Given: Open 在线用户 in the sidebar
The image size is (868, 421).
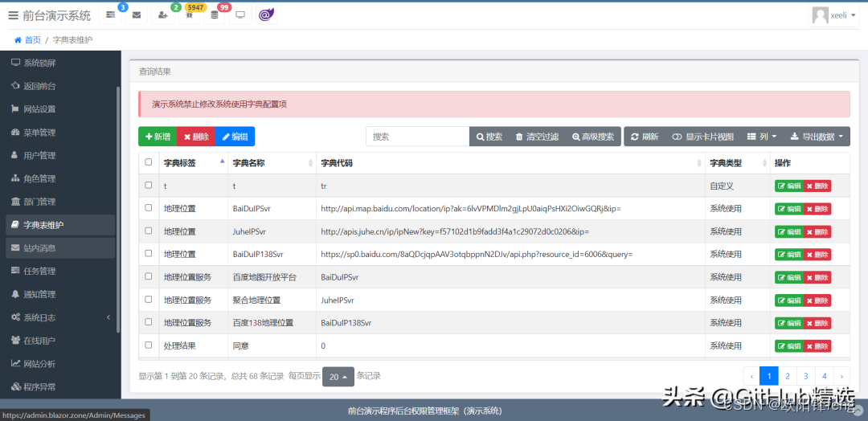Looking at the screenshot, I should 60,341.
